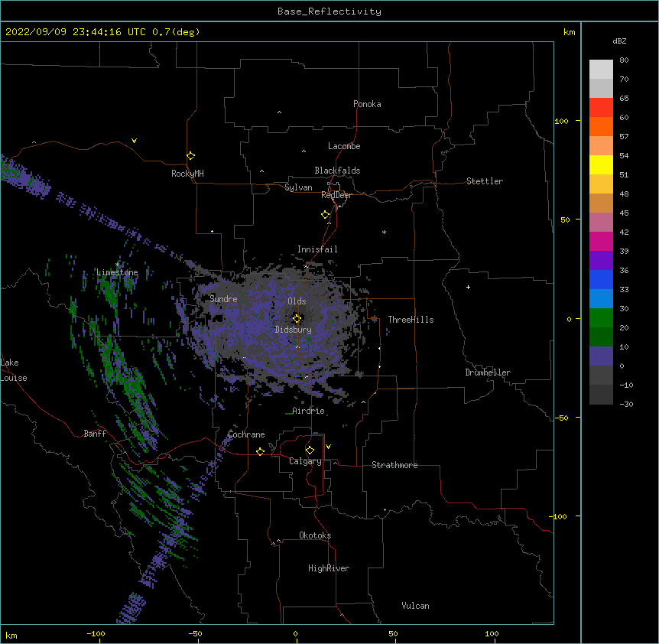
Task: Click the RedDeer city label
Action: pyautogui.click(x=336, y=195)
